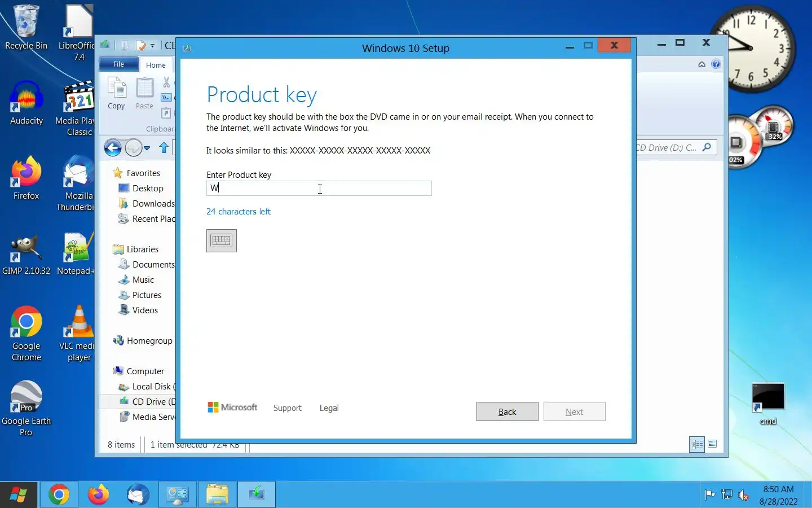Click the search magnifier in Explorer search box
This screenshot has width=812, height=508.
(x=707, y=147)
